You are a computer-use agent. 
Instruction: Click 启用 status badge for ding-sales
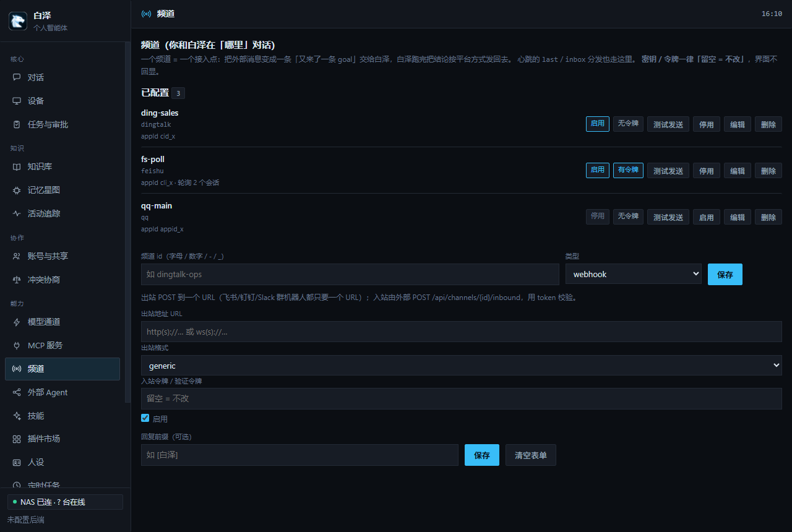[x=598, y=124]
